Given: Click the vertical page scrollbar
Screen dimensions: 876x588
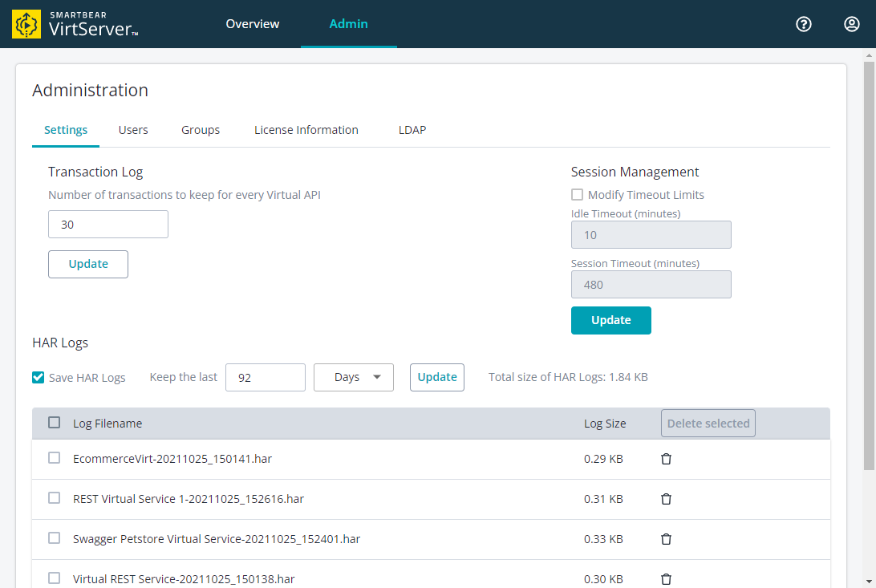Looking at the screenshot, I should (869, 265).
